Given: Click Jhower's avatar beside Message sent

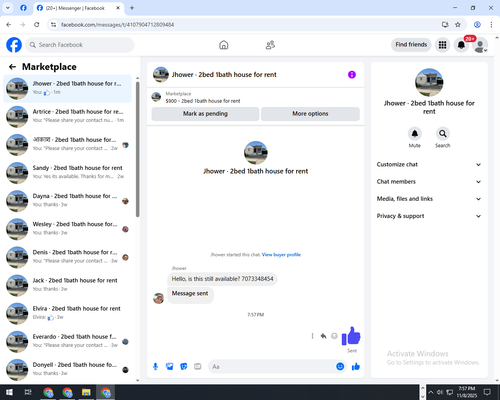Looking at the screenshot, I should 158,298.
